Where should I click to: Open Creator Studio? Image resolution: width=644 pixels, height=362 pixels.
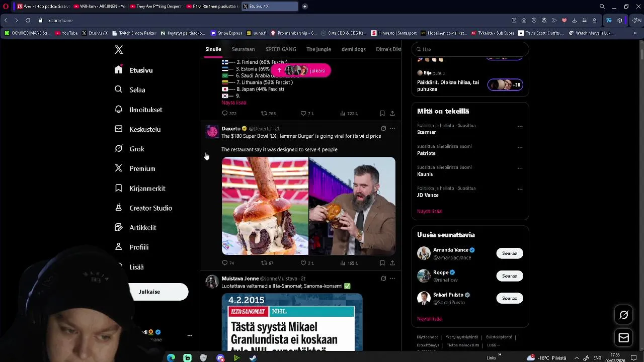click(143, 208)
